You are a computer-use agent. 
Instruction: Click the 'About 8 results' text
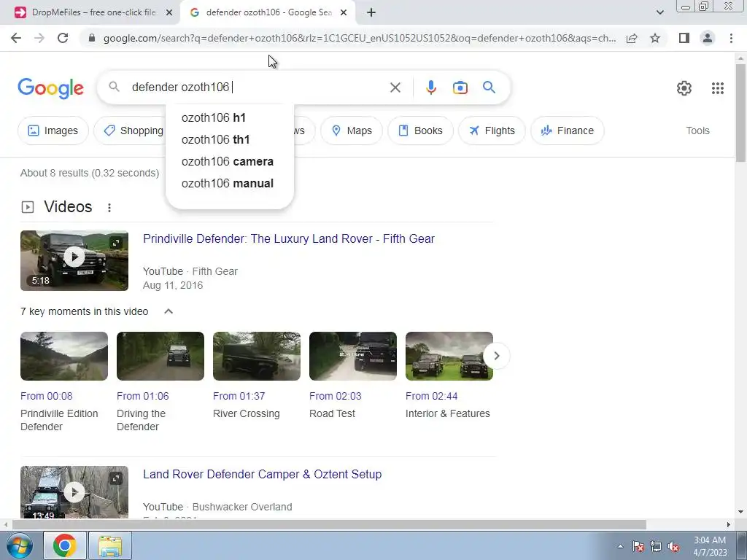pyautogui.click(x=90, y=173)
